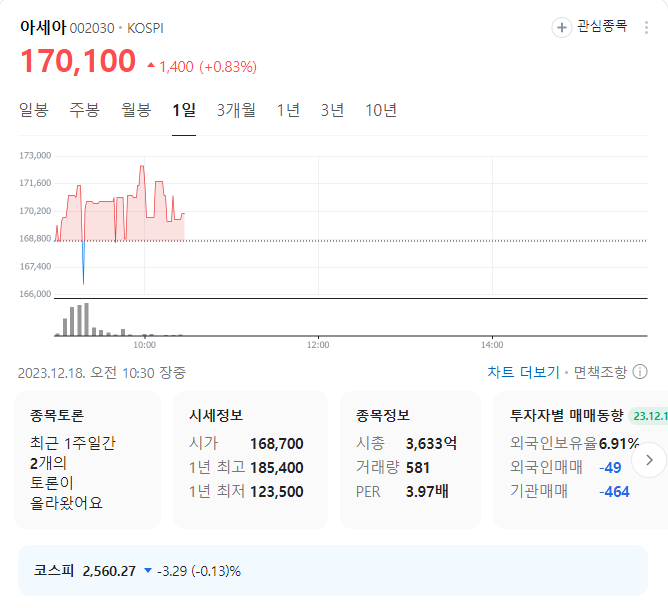
Task: Open the 종목정보 stock info card
Action: point(410,460)
